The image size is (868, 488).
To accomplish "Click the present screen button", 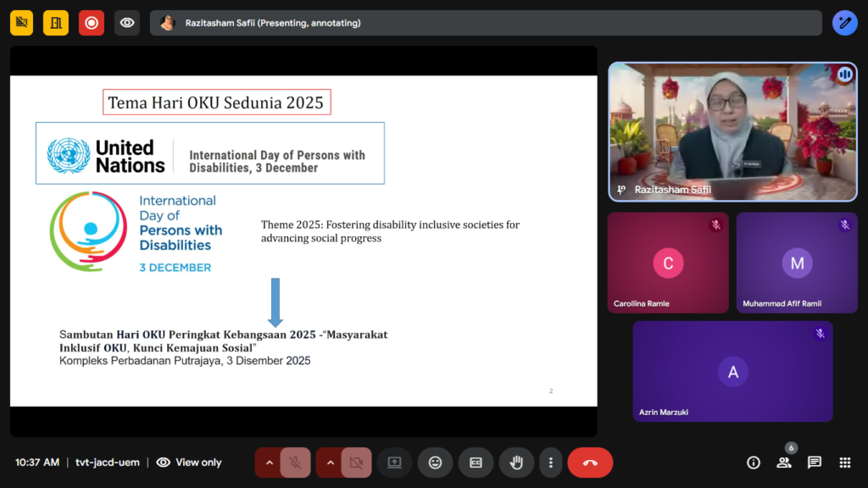I will pos(394,463).
